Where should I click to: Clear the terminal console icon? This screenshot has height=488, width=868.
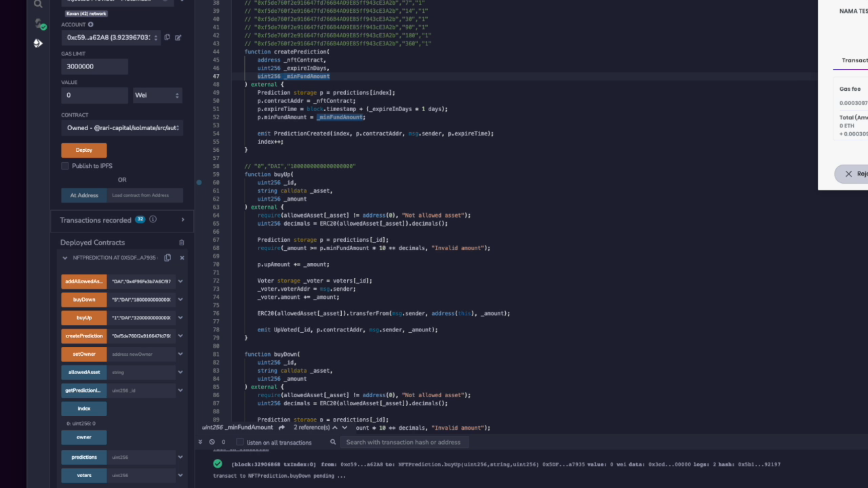coord(212,442)
